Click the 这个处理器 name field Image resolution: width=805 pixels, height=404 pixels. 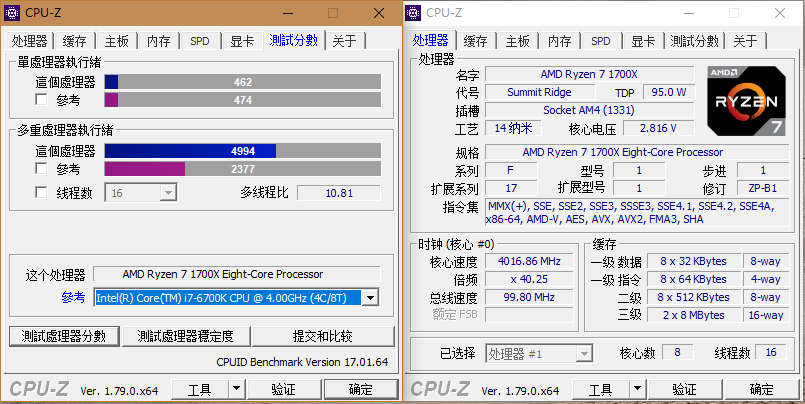237,274
